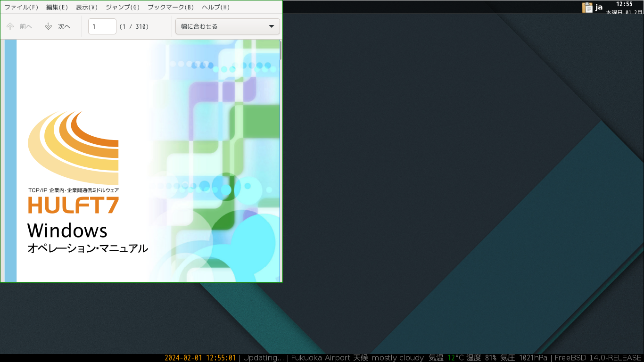This screenshot has width=644, height=362.
Task: Click the (1 / 310) page count label
Action: coord(134,26)
